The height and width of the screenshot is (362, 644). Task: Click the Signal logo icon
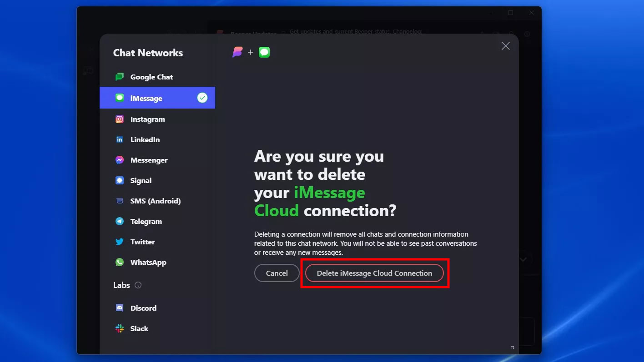click(120, 181)
